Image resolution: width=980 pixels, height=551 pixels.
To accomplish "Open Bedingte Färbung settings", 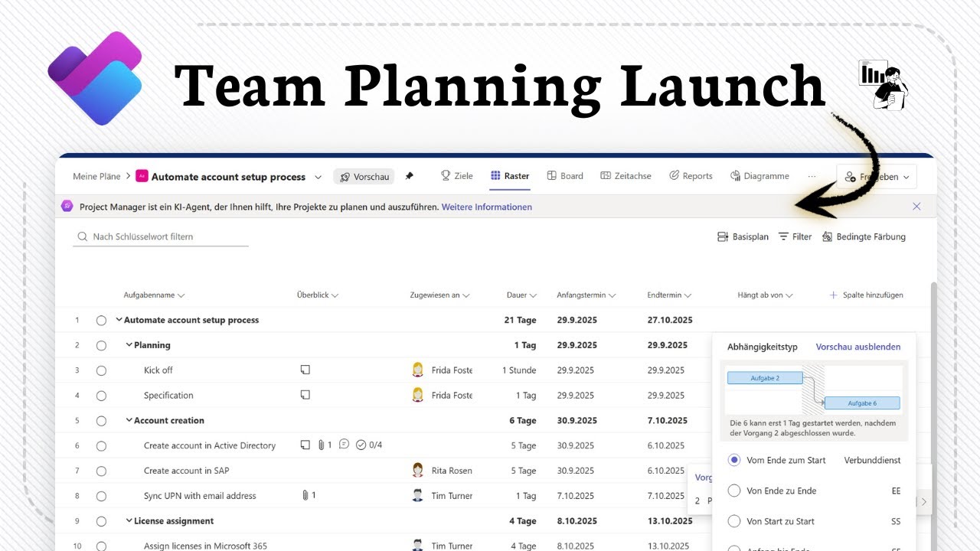I will (864, 237).
